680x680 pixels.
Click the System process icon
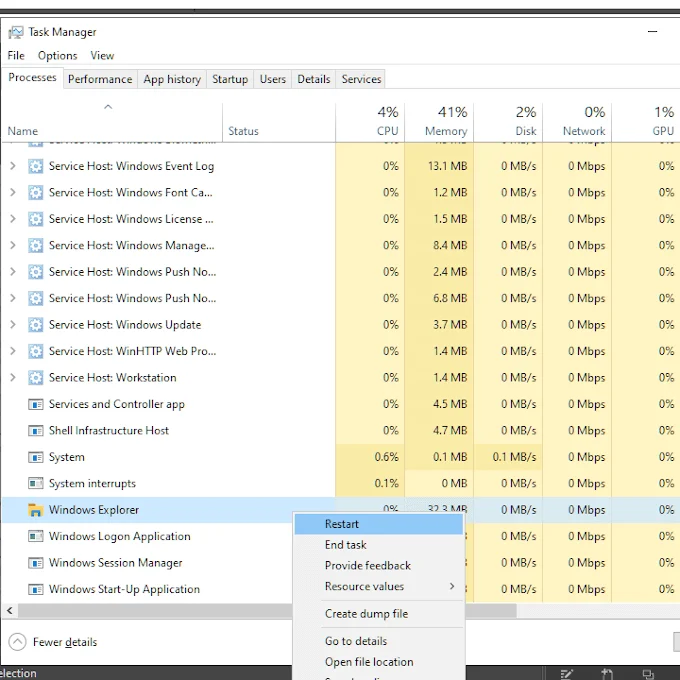point(36,458)
